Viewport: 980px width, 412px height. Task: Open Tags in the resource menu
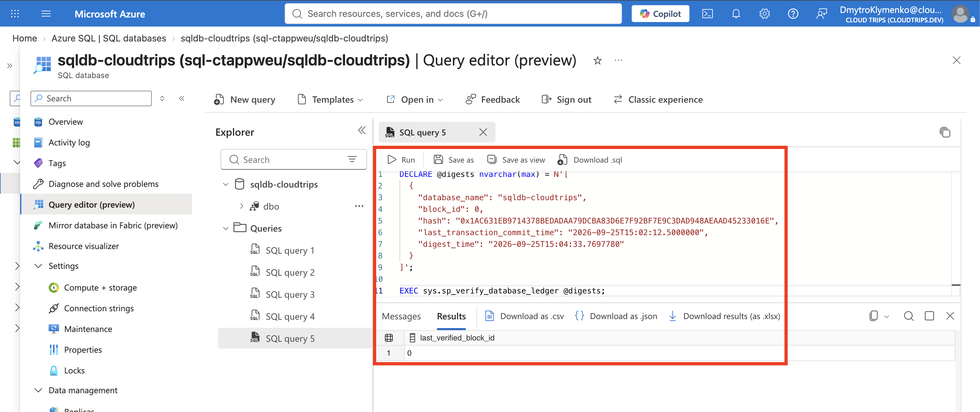click(x=57, y=163)
